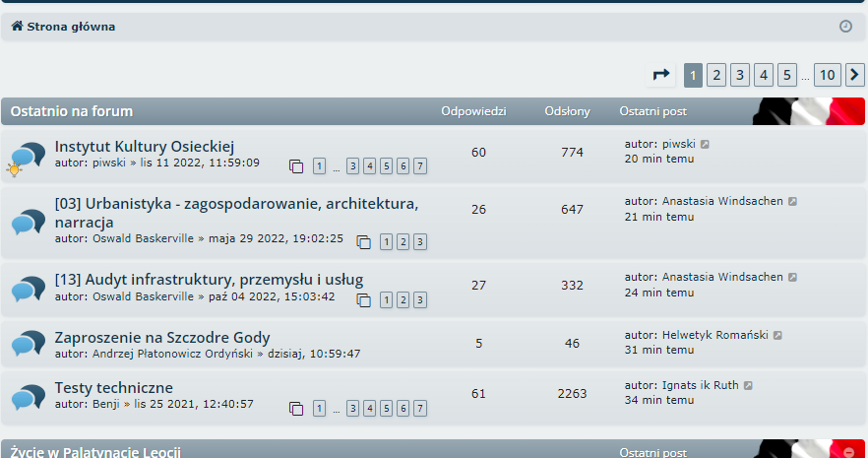Open Oswald Baskerville profile in Urbanistyka row

143,238
